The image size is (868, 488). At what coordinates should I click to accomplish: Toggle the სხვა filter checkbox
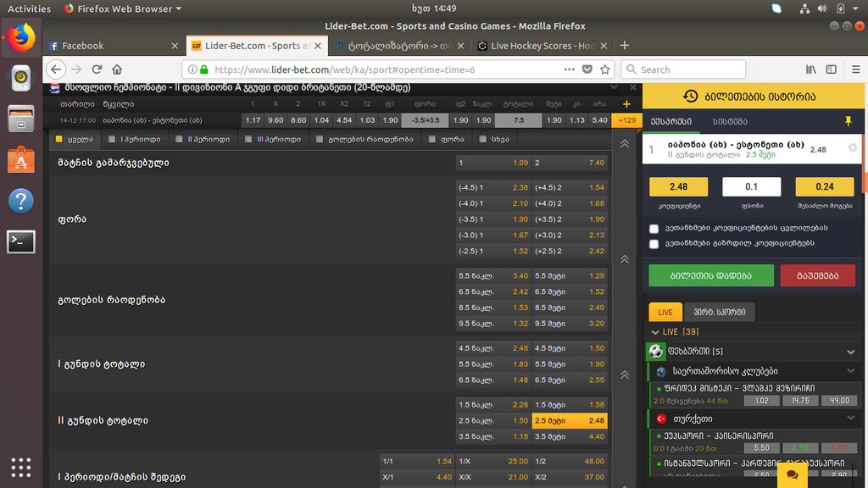coord(482,139)
